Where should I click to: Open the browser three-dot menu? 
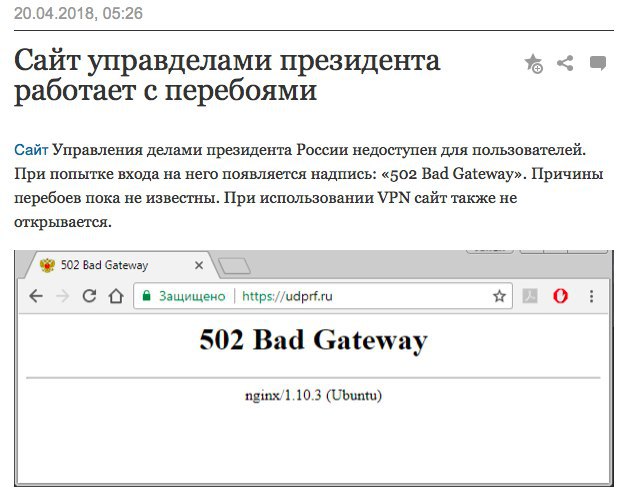(x=591, y=296)
